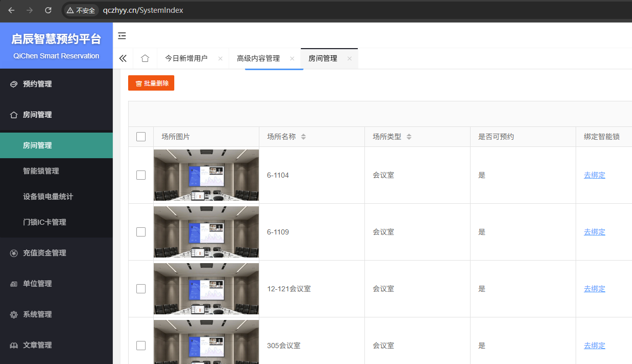The height and width of the screenshot is (364, 632).
Task: Expand 预约管理 sidebar menu
Action: [37, 84]
